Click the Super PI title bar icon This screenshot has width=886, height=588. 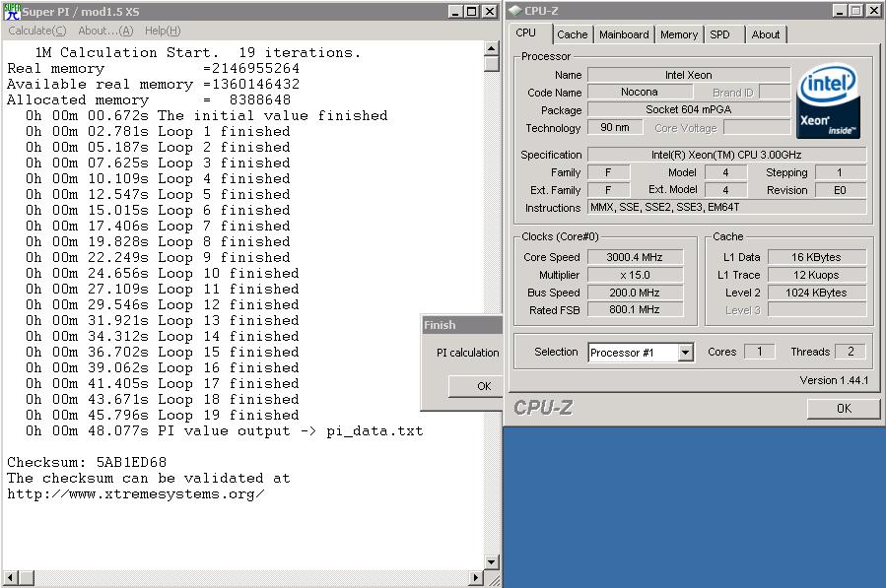pyautogui.click(x=12, y=11)
